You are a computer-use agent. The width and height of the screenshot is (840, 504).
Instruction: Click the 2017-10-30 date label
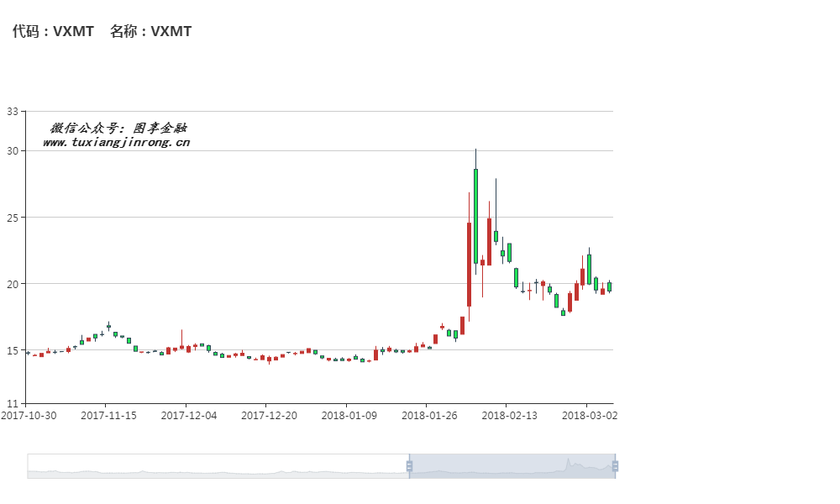(28, 415)
